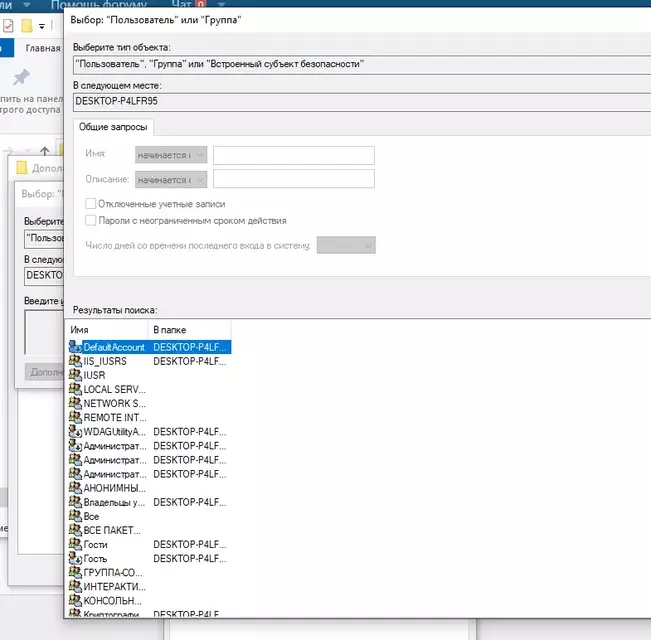Sort results by Имя column header
The height and width of the screenshot is (640, 651).
pos(106,330)
